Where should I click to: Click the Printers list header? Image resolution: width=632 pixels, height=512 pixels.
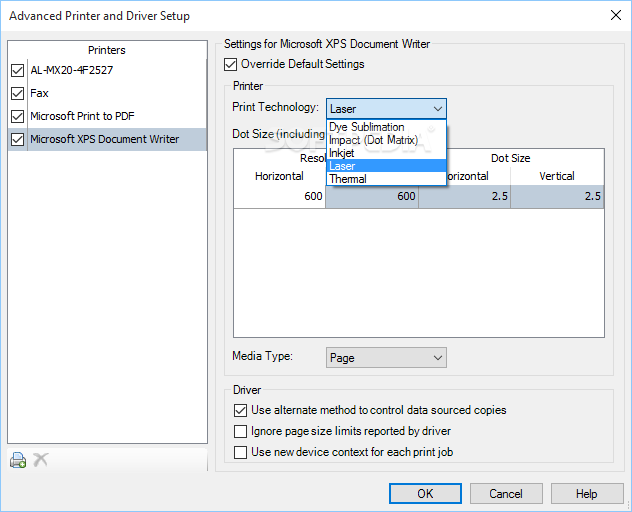click(107, 50)
